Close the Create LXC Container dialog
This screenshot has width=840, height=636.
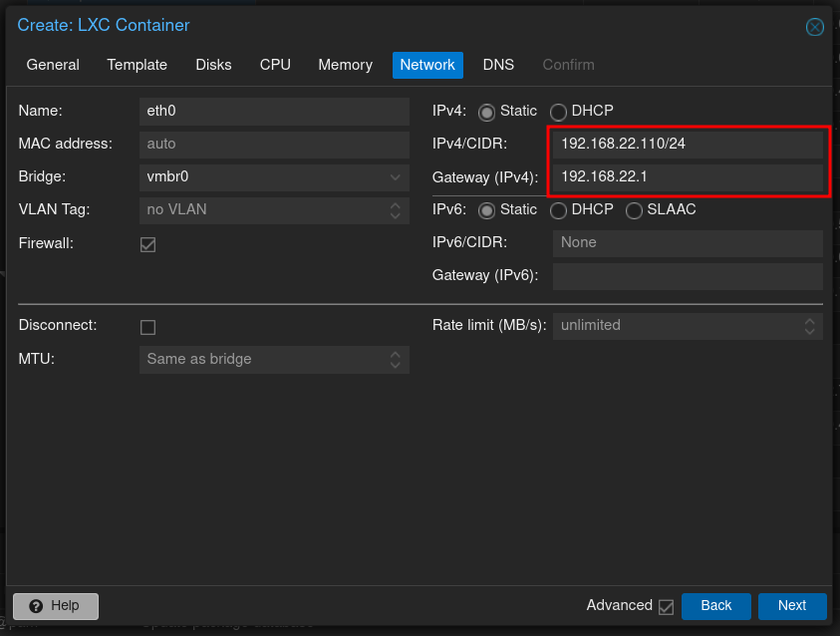coord(814,27)
